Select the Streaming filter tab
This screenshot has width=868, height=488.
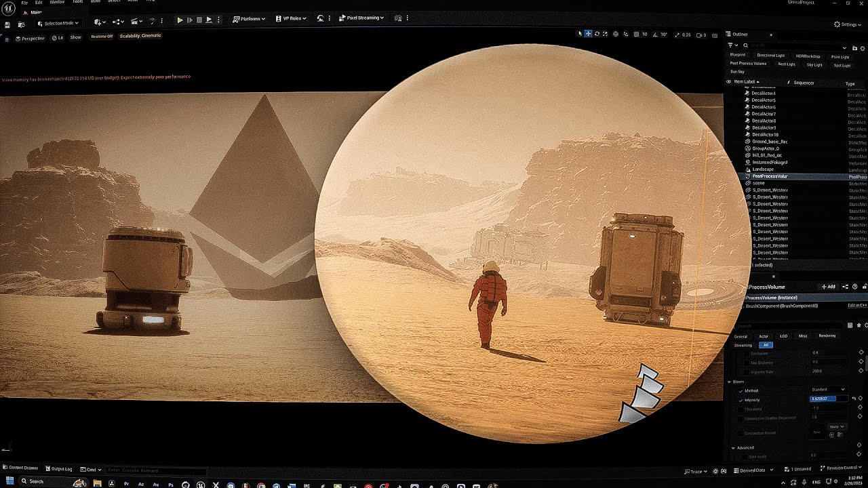pyautogui.click(x=743, y=345)
